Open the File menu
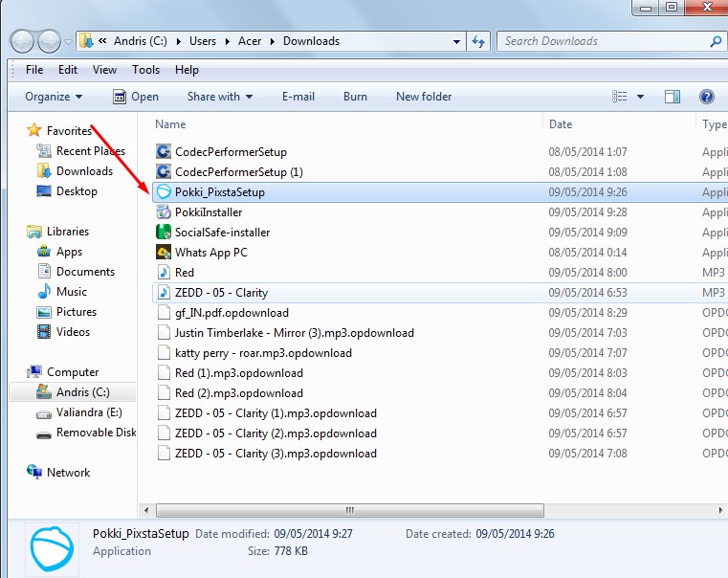This screenshot has height=578, width=728. click(x=34, y=70)
